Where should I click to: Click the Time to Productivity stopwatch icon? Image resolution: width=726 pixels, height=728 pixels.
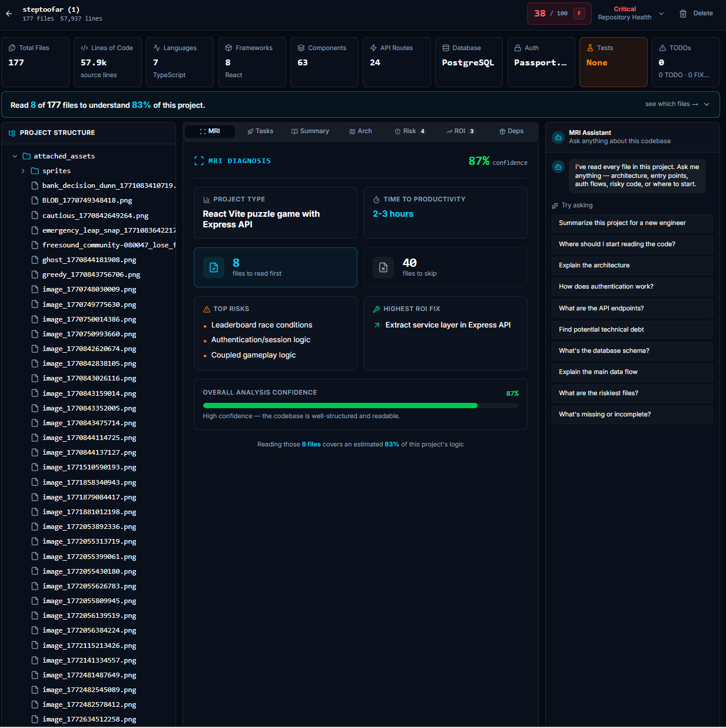[377, 200]
